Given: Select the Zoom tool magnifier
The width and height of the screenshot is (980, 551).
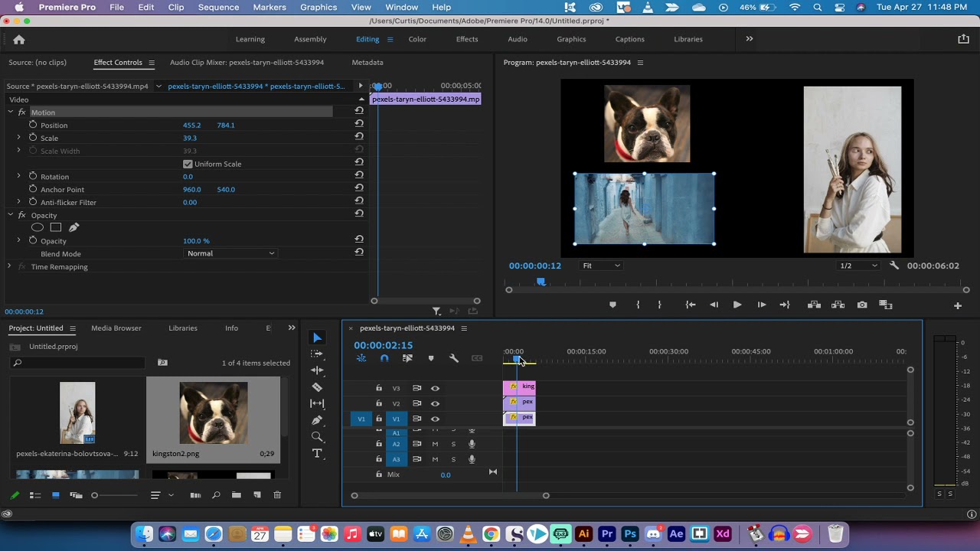Looking at the screenshot, I should pos(317,437).
